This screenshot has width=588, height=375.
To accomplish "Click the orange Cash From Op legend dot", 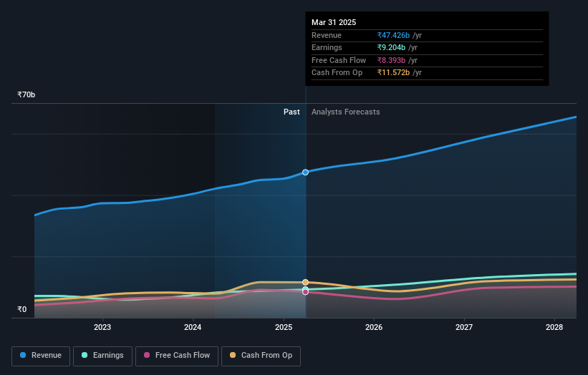I will 233,355.
